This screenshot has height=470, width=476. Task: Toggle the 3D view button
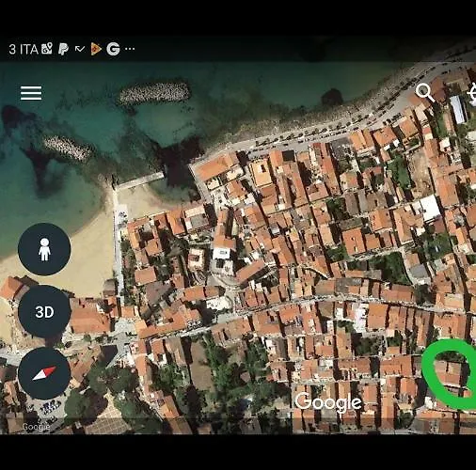pyautogui.click(x=44, y=312)
